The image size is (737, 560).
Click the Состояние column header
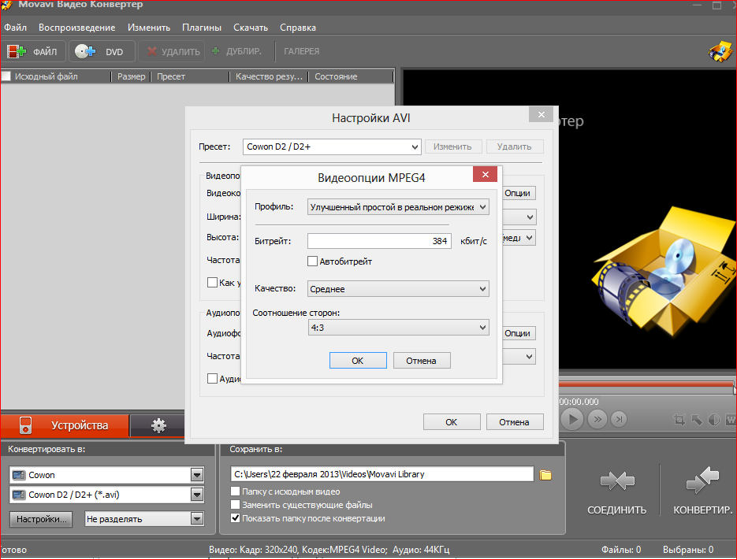coord(352,76)
